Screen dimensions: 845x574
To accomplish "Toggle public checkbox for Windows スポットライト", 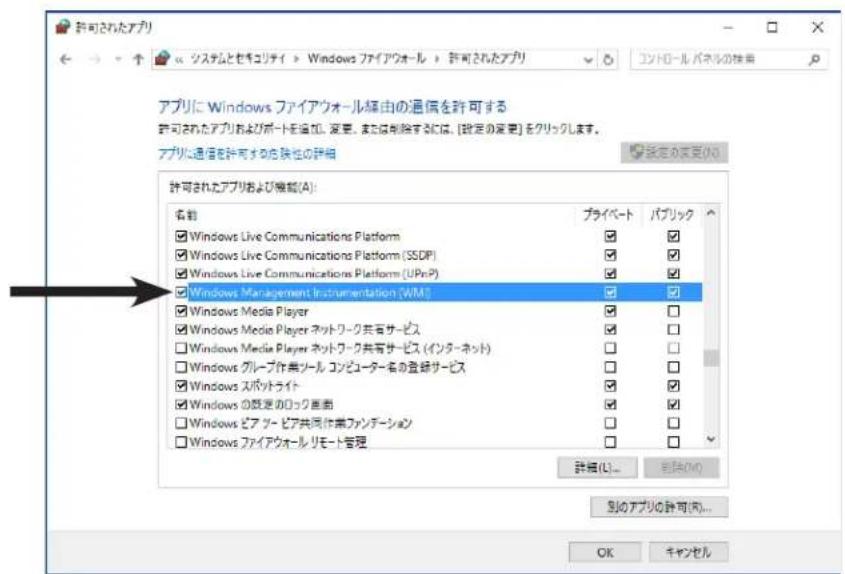I will click(x=673, y=386).
